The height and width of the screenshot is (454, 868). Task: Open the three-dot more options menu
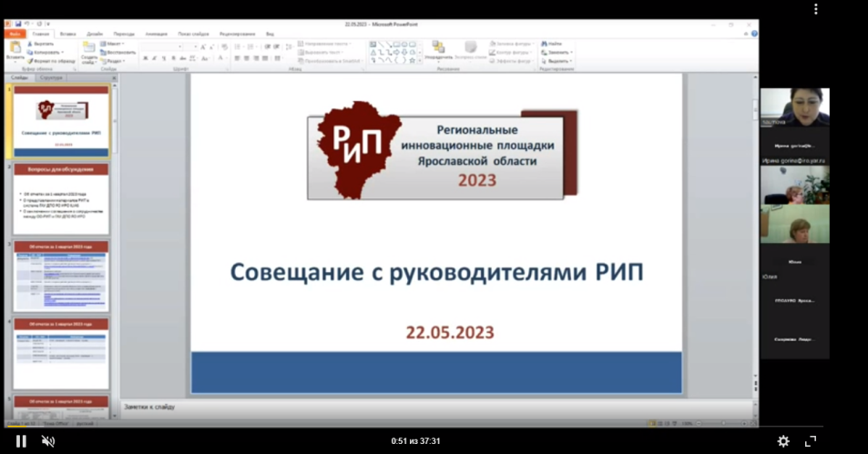point(815,9)
